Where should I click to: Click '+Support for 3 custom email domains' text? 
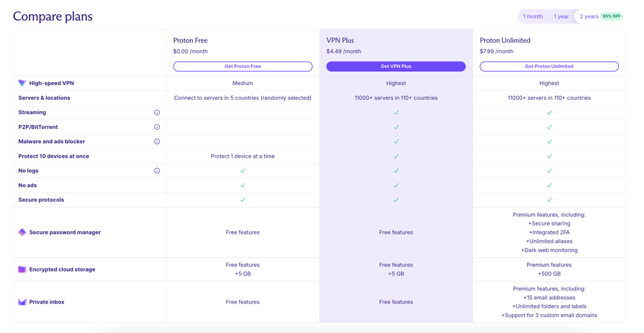pos(549,315)
